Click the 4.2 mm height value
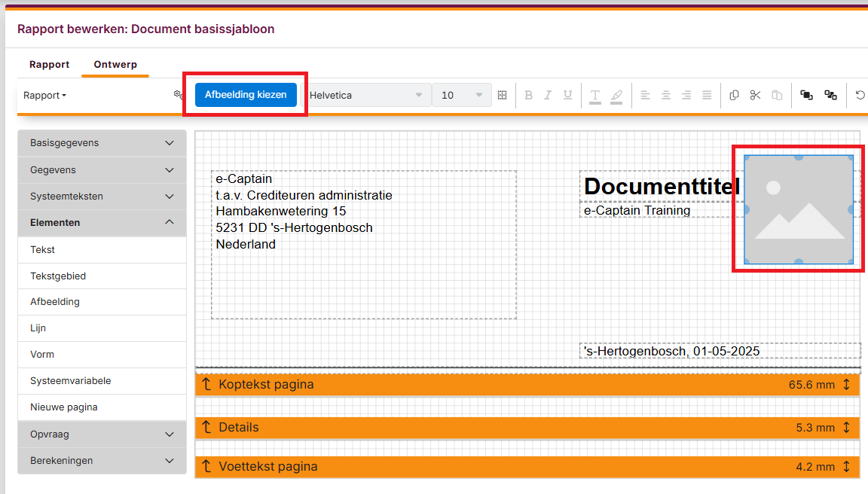 tap(815, 467)
